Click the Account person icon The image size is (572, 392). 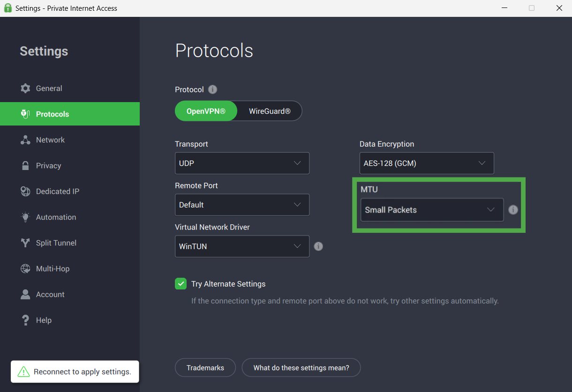point(25,294)
